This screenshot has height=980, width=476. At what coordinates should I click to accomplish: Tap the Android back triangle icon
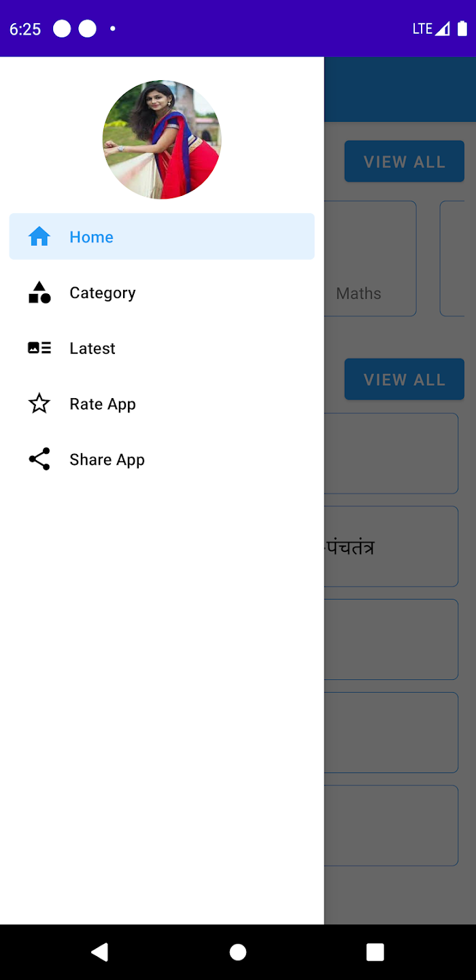tap(100, 951)
